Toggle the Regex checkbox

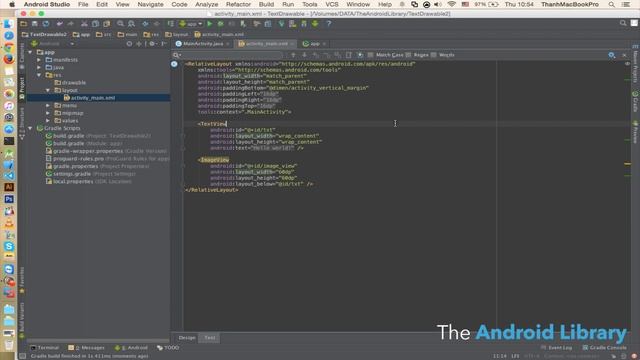pyautogui.click(x=408, y=55)
